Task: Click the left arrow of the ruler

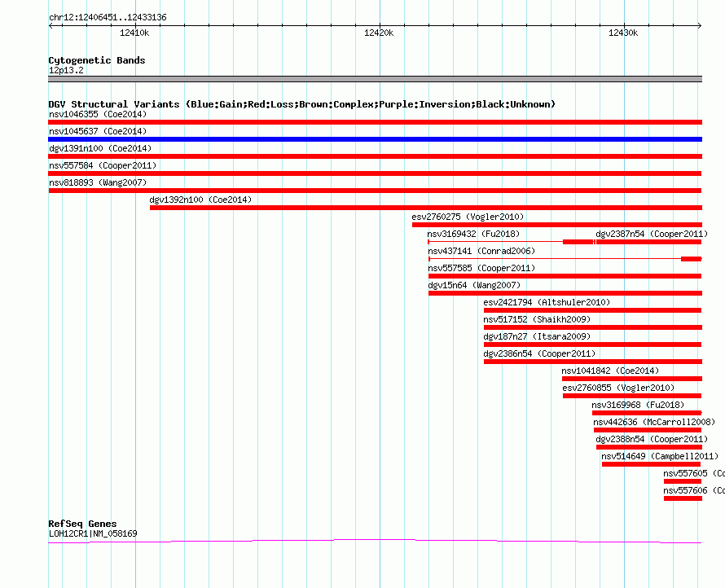Action: 51,25
